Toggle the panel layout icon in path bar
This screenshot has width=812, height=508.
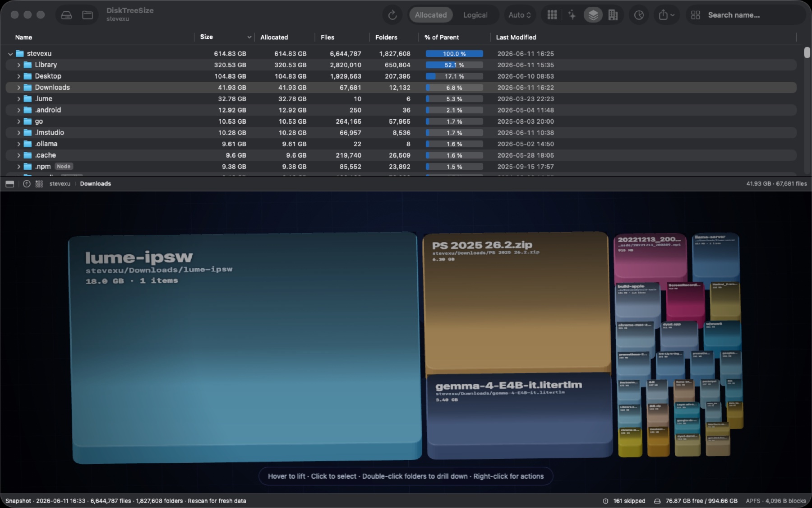9,184
